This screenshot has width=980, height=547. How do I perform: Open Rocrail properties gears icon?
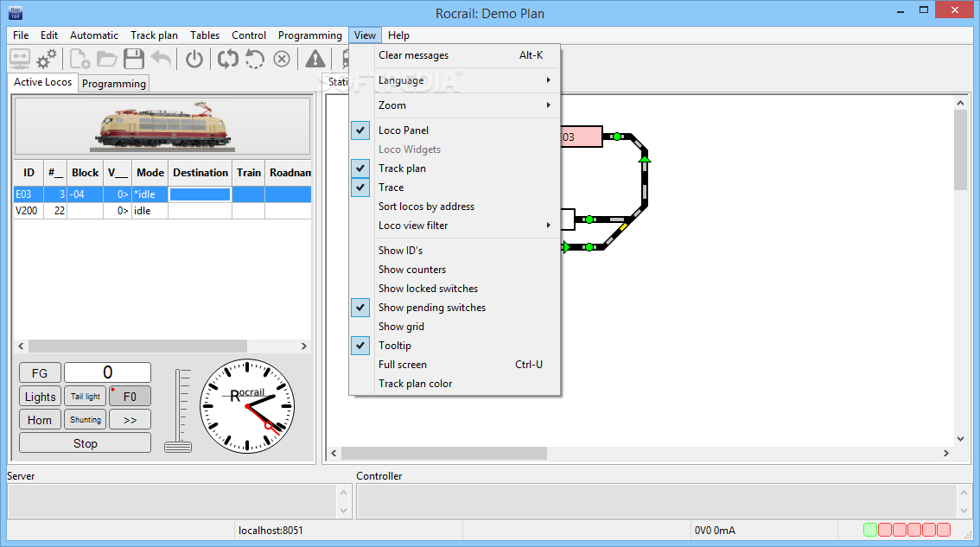(x=47, y=60)
